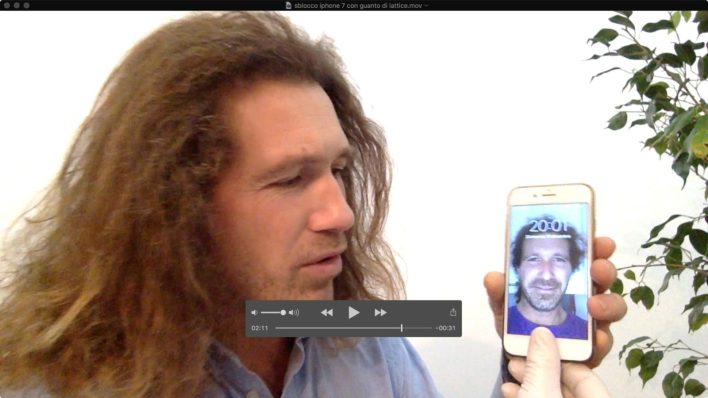The height and width of the screenshot is (398, 708).
Task: Click the rewind double-arrow button
Action: [x=327, y=312]
